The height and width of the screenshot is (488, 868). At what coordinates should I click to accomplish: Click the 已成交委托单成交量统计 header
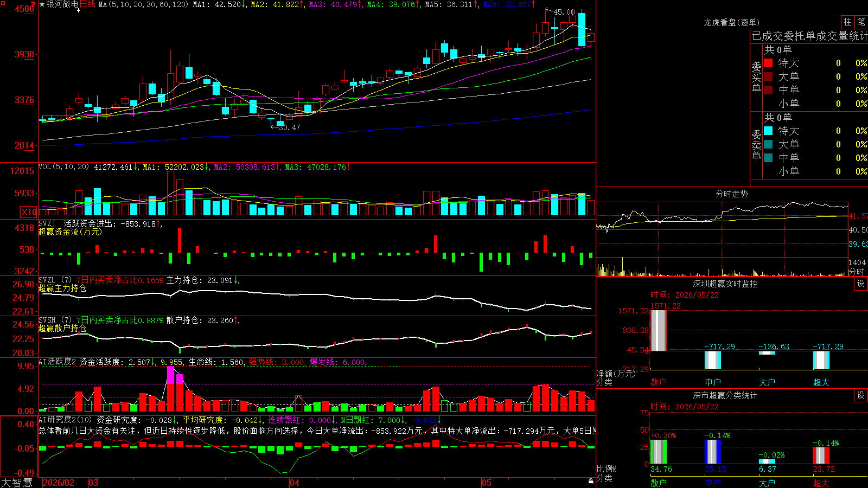click(809, 36)
